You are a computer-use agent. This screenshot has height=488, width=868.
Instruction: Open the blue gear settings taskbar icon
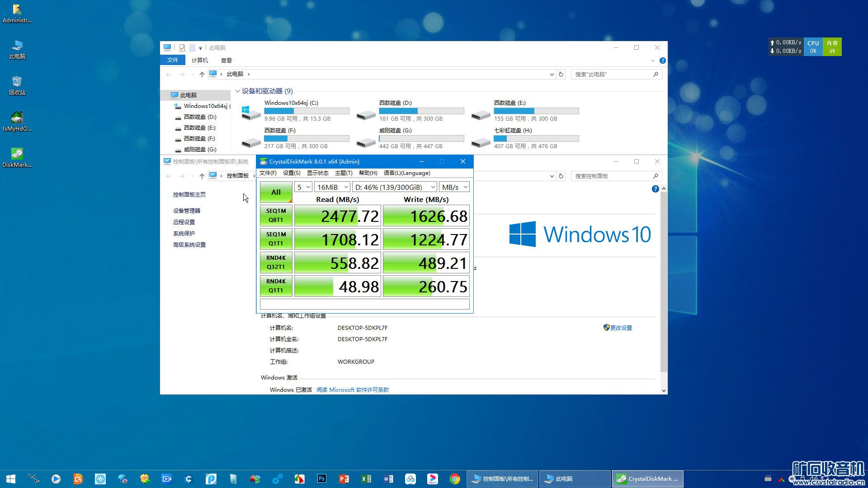pyautogui.click(x=278, y=479)
